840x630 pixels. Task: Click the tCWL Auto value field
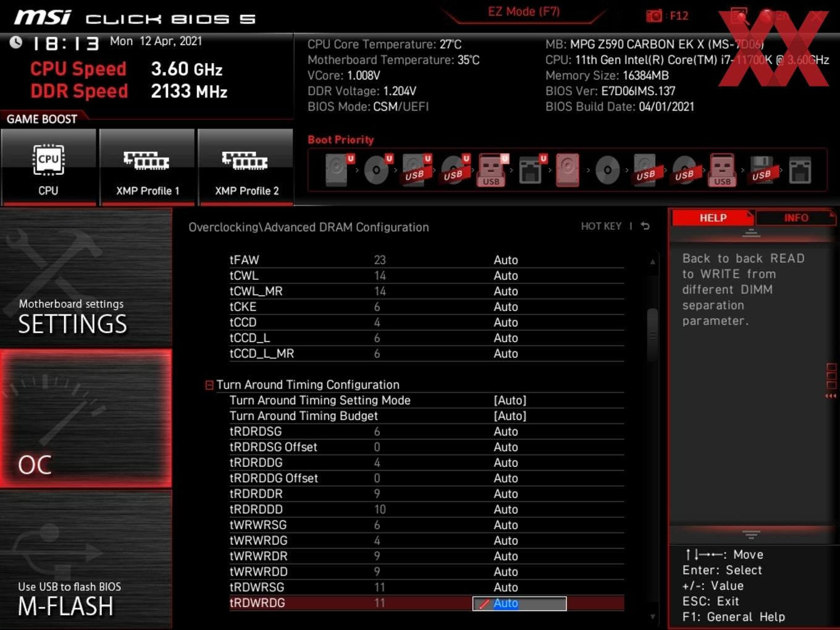coord(506,275)
